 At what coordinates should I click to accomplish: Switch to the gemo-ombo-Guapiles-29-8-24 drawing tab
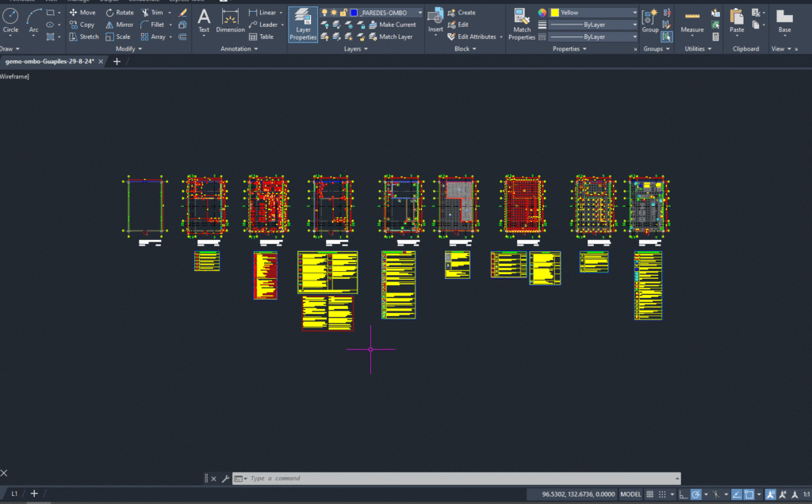click(51, 61)
